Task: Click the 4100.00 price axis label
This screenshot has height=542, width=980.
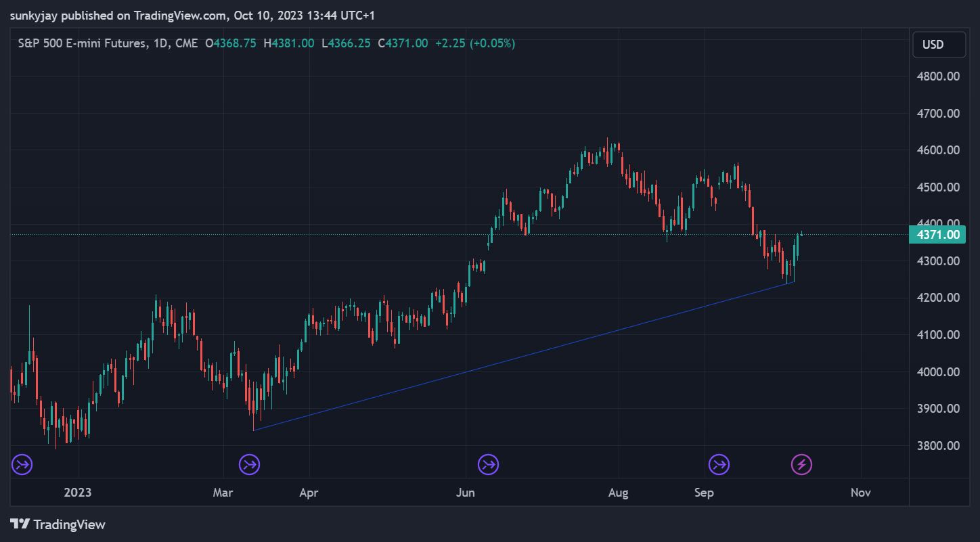Action: click(937, 335)
